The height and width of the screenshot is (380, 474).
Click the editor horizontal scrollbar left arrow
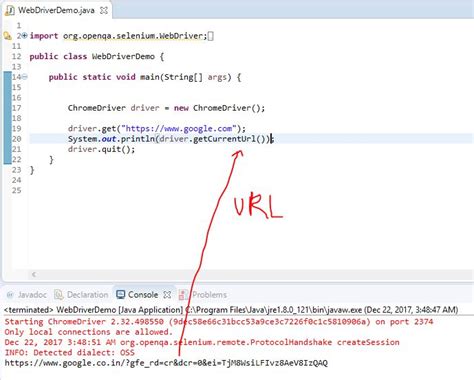coord(34,274)
